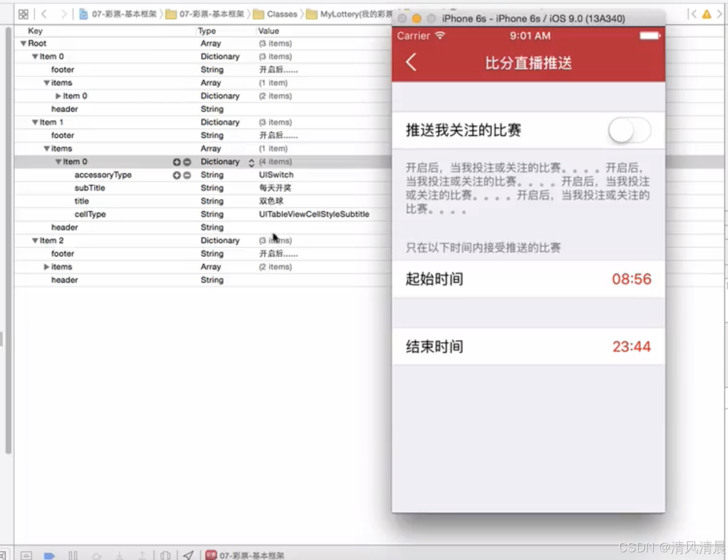728x560 pixels.
Task: Click the yellow warning issue icon
Action: pyautogui.click(x=707, y=14)
